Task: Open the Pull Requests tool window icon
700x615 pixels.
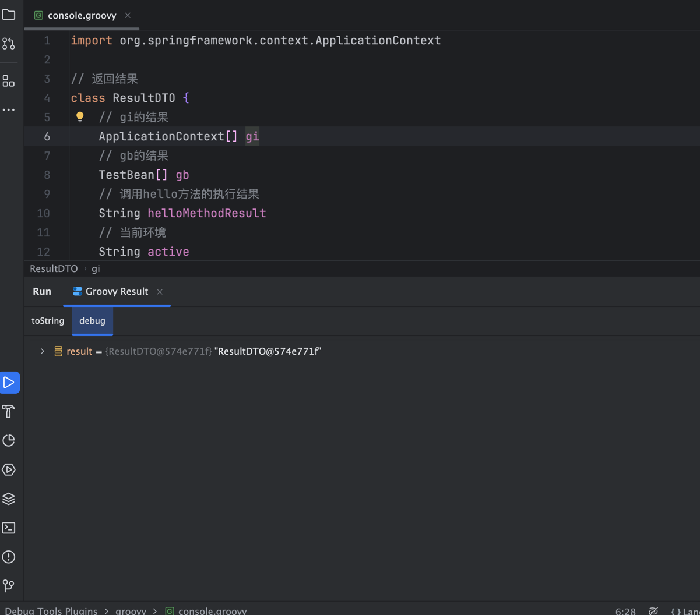Action: [x=9, y=44]
